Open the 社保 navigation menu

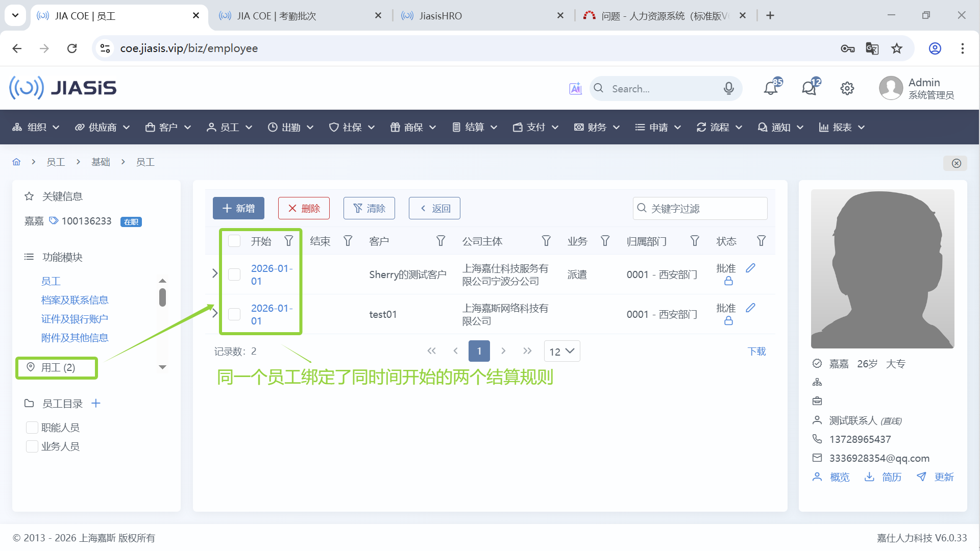click(x=352, y=127)
